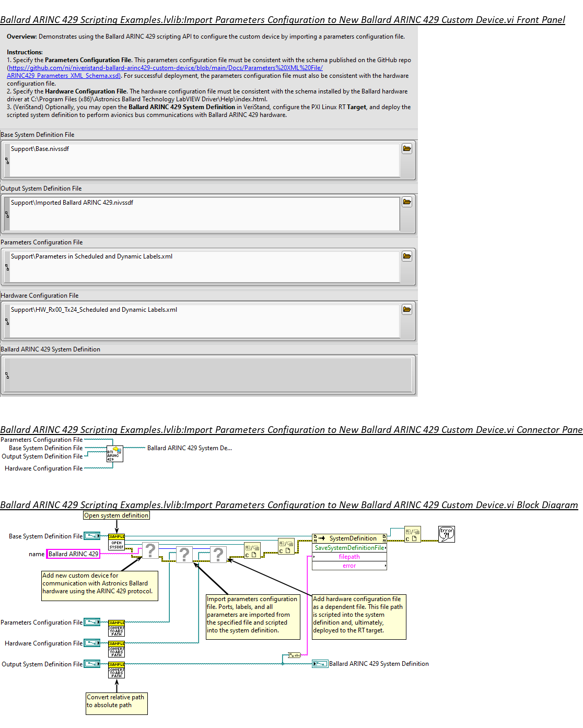Click the Hardware Configuration File connector pane label
The image size is (583, 728).
[x=43, y=468]
